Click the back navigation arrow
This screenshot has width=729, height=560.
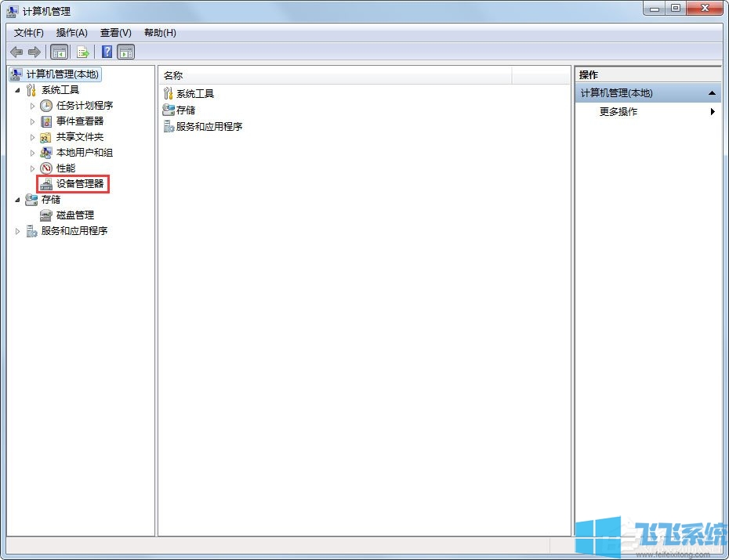tap(17, 52)
